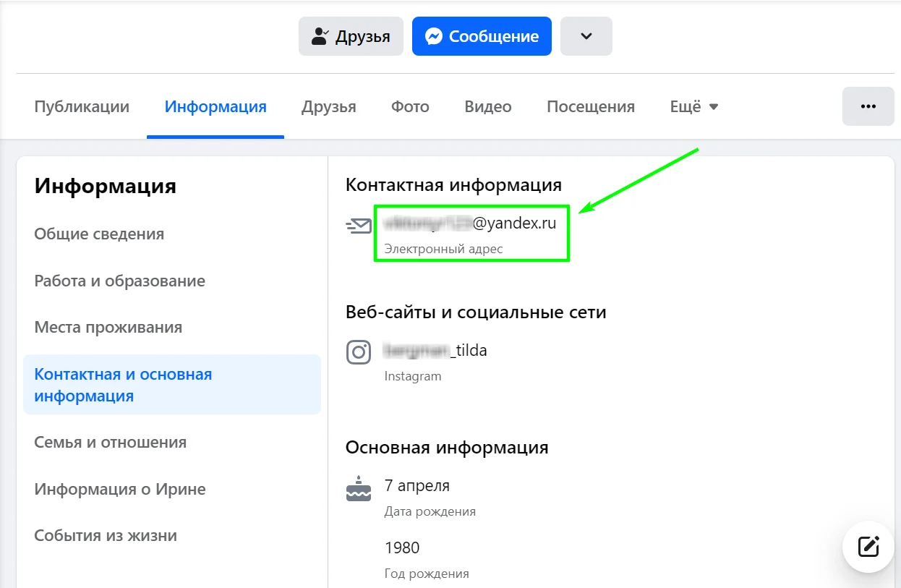Select Места проживания in sidebar
Viewport: 901px width, 588px height.
click(108, 327)
